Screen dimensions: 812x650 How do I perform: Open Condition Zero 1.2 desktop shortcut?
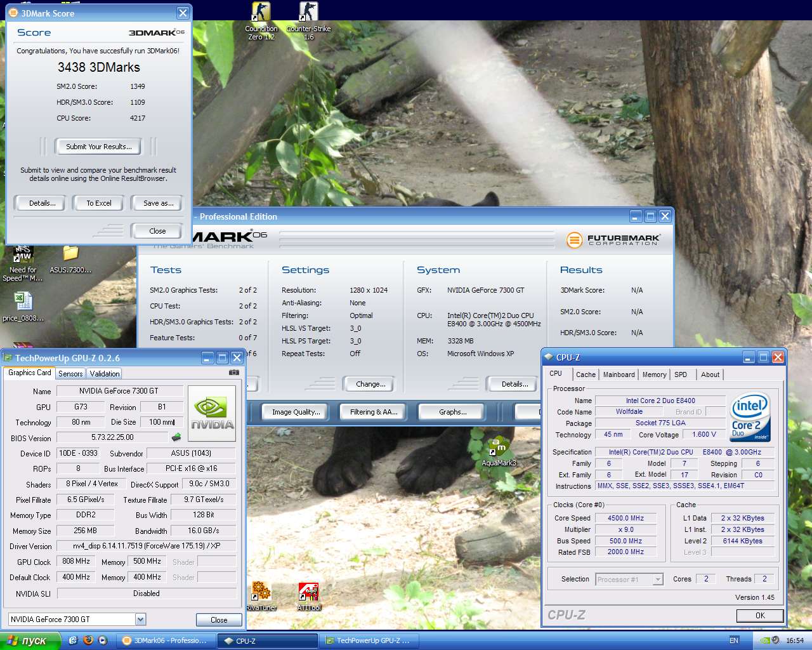tap(261, 21)
